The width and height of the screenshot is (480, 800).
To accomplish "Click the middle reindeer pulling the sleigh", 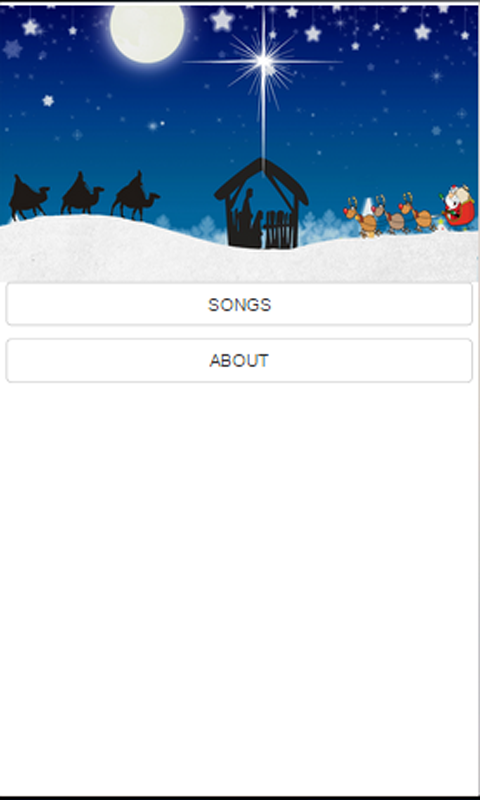I will point(390,214).
